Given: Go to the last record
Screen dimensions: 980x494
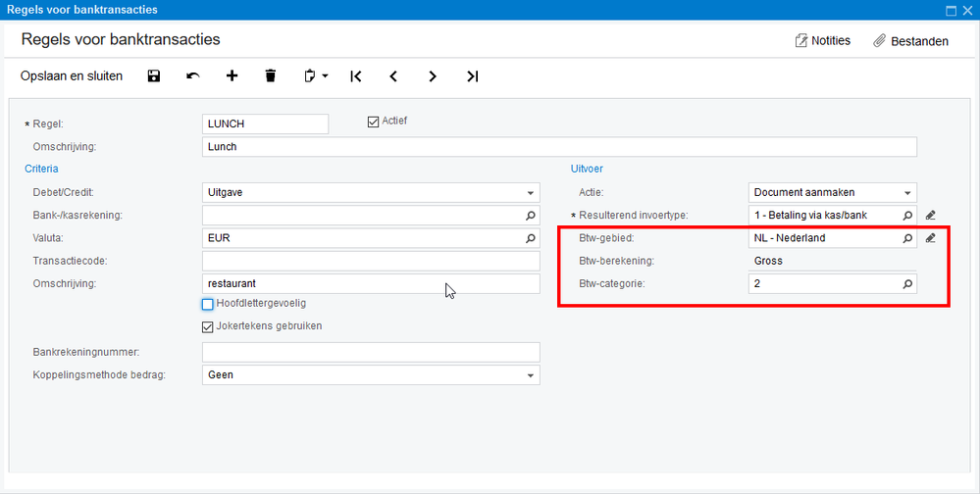Looking at the screenshot, I should click(472, 75).
